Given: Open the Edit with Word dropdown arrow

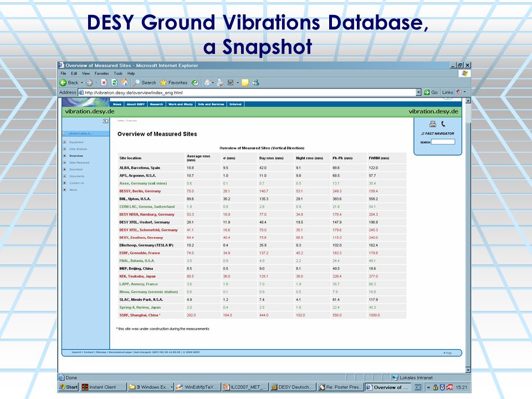Looking at the screenshot, I should (238, 83).
